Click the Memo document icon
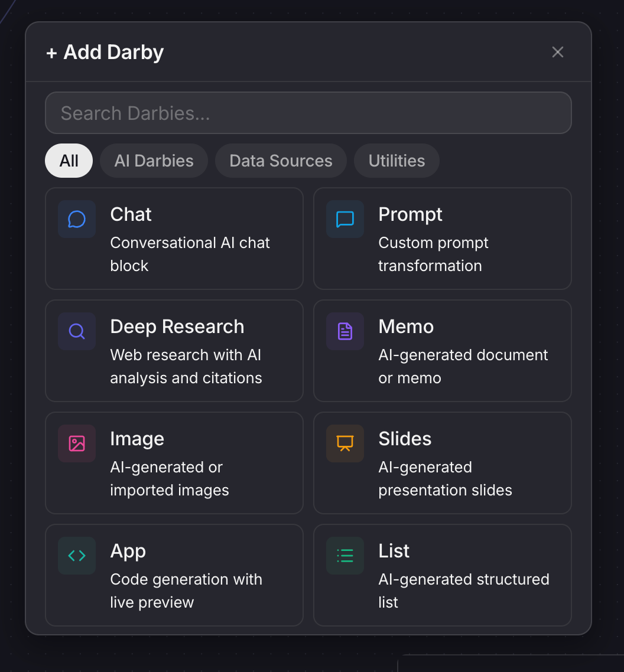The width and height of the screenshot is (624, 672). click(345, 331)
